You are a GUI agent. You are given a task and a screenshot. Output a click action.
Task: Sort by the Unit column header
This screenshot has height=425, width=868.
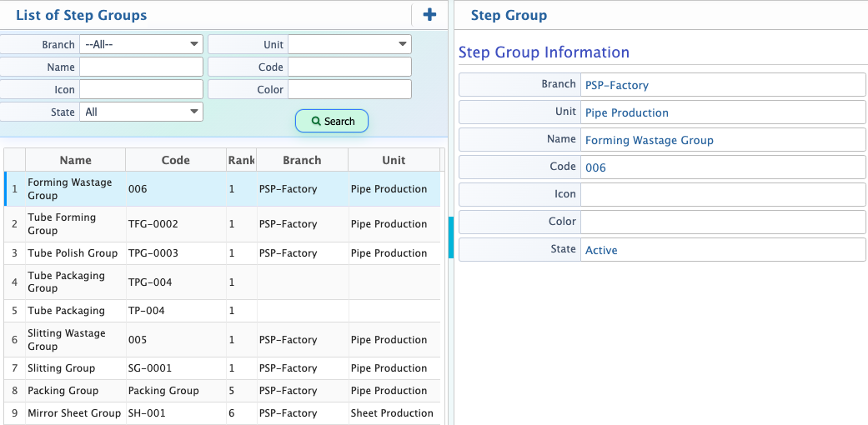[394, 160]
